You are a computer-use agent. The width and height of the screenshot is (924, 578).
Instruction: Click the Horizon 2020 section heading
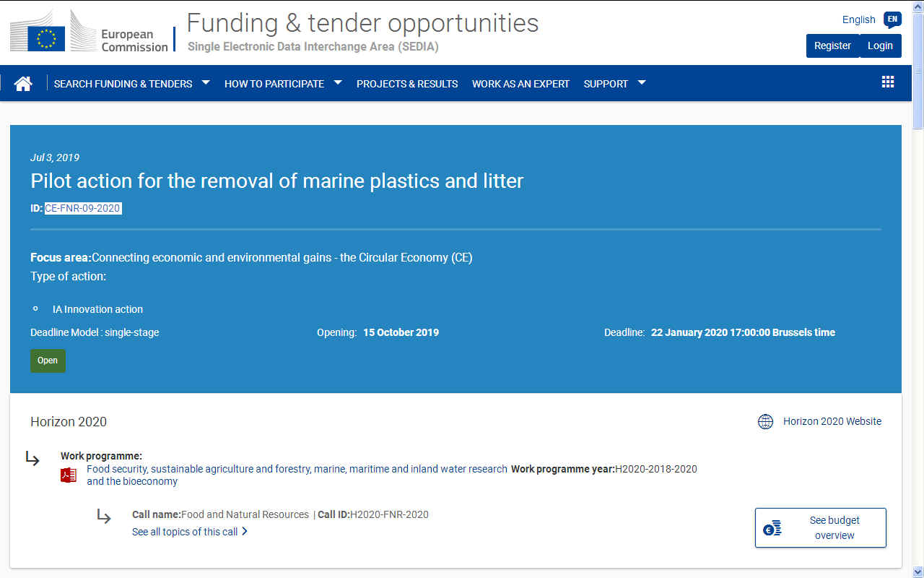tap(69, 422)
